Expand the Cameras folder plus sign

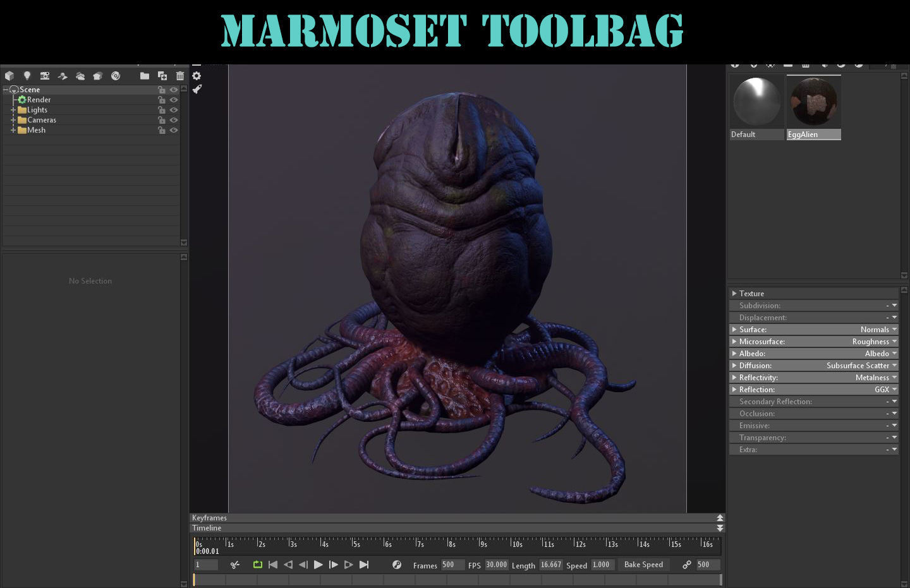13,120
